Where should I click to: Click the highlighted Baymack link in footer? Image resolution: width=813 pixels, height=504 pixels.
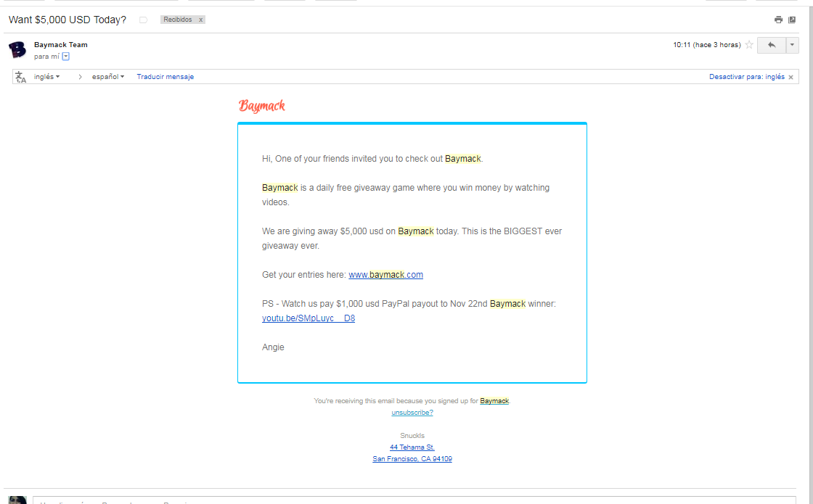click(x=494, y=401)
